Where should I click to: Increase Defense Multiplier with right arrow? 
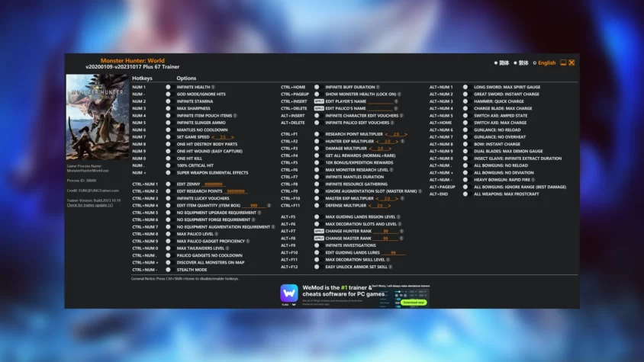tap(389, 206)
